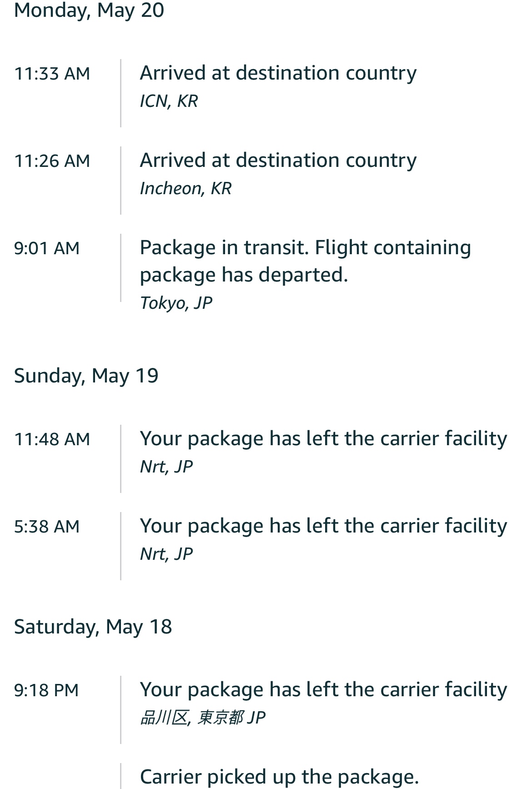Tap the ICN, KR location text

pos(169,101)
